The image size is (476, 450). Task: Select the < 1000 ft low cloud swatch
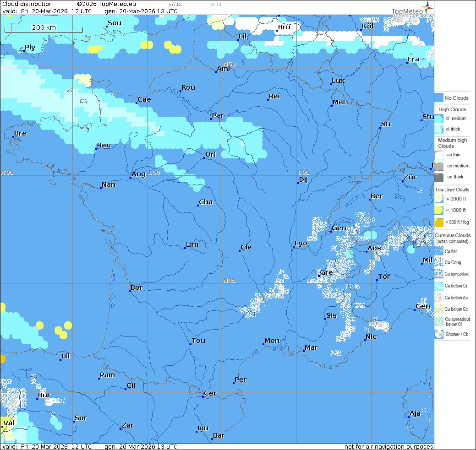tap(439, 210)
